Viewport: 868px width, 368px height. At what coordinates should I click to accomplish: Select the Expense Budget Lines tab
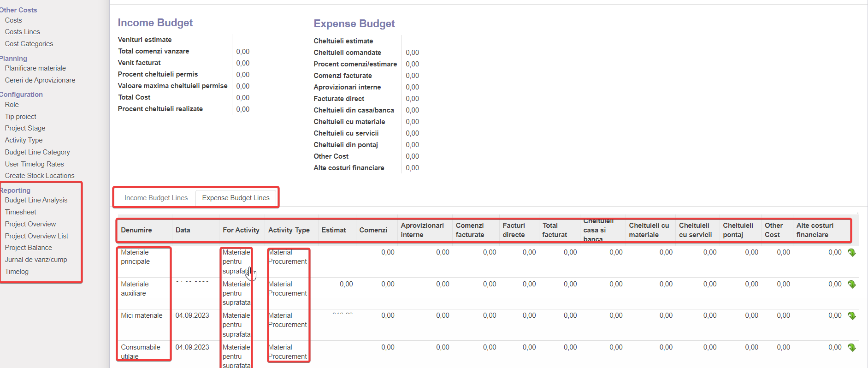[236, 198]
